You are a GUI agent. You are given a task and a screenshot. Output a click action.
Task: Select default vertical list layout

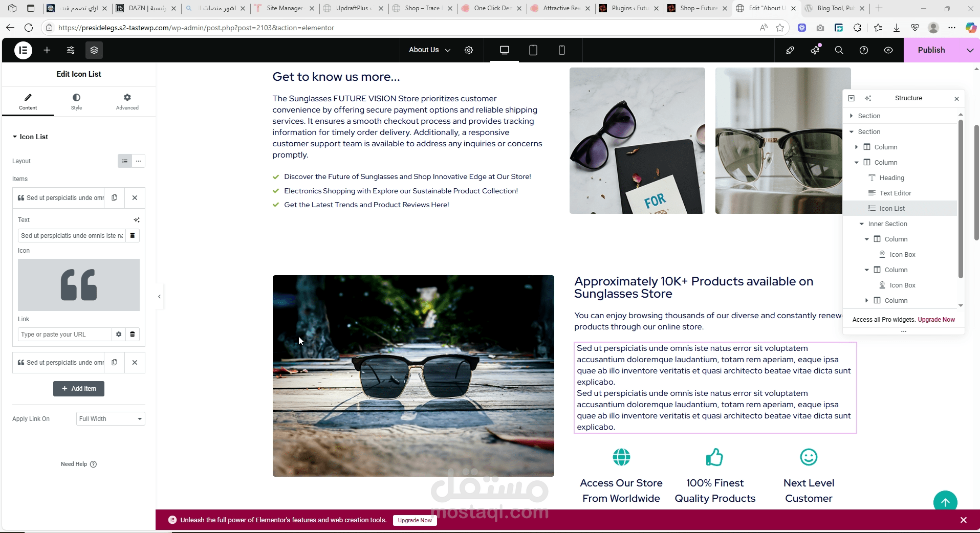(x=125, y=161)
